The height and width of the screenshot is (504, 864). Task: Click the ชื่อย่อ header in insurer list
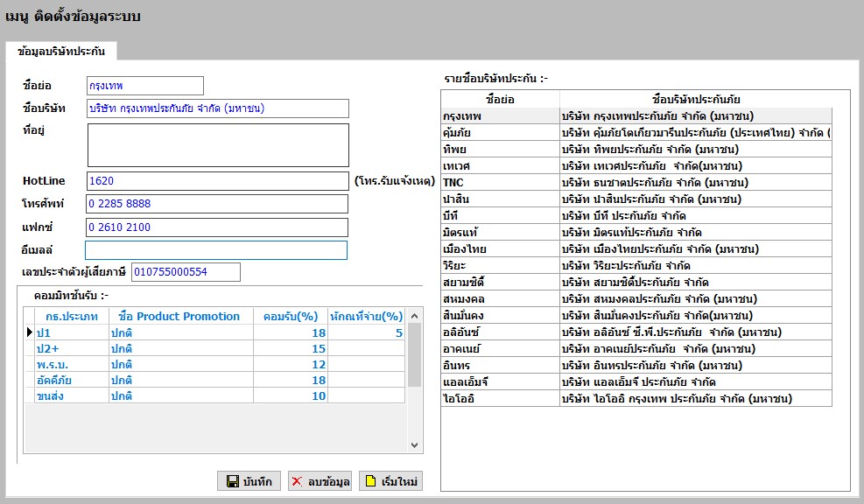[501, 99]
